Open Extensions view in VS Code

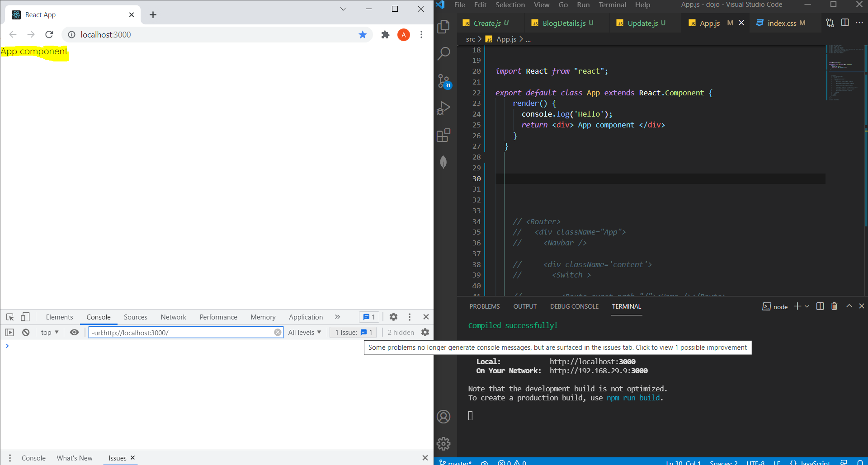[x=444, y=135]
